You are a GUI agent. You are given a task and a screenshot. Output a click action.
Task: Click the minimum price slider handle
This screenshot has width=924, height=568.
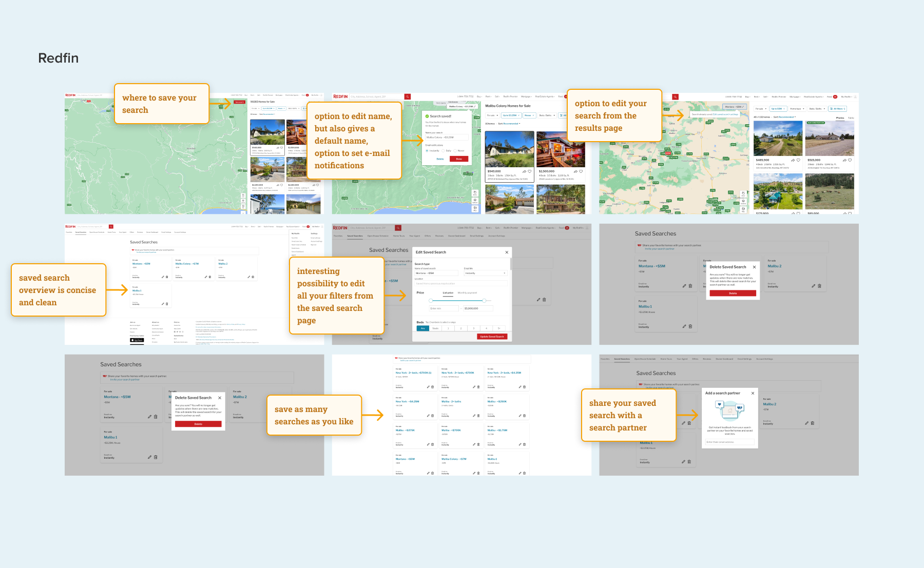[431, 301]
